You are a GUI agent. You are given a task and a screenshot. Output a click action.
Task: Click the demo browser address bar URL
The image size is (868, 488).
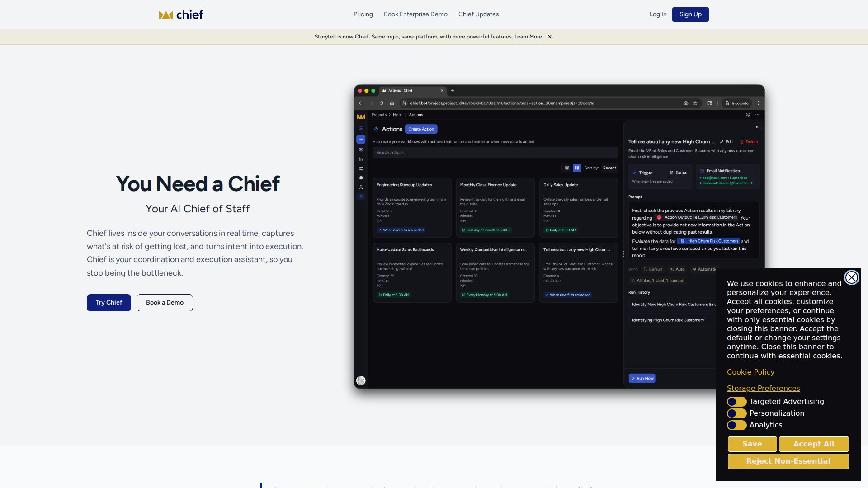[x=502, y=103]
